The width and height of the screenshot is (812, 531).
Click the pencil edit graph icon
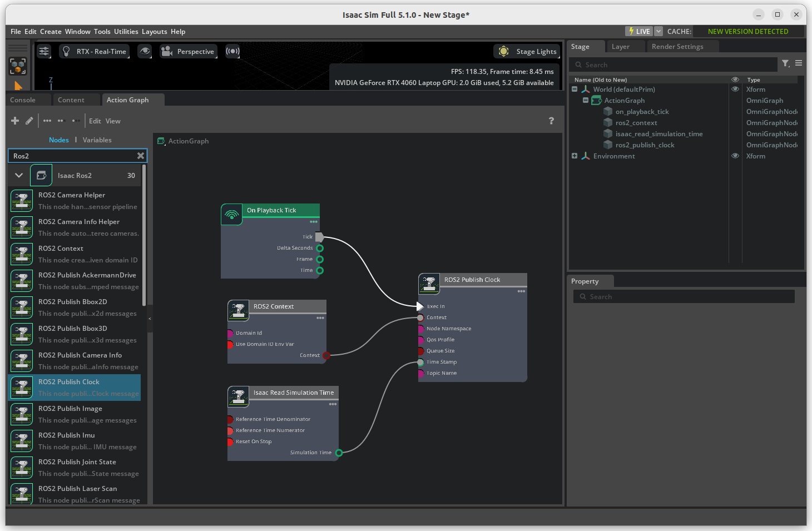tap(29, 121)
